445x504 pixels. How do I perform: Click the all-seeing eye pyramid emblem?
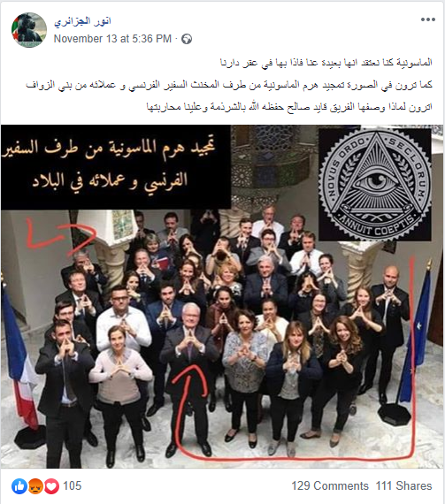(375, 185)
